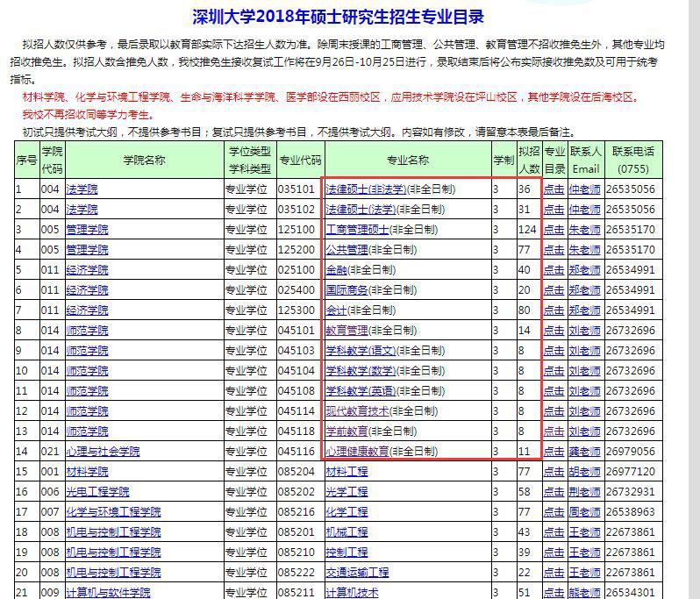Click the 学院名称 column header
700x599 pixels.
point(144,160)
